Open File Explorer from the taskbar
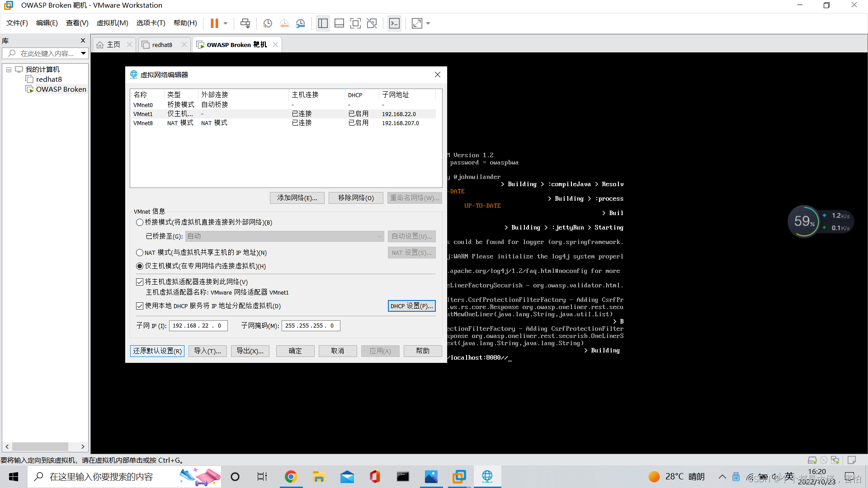The image size is (868, 488). point(319,477)
